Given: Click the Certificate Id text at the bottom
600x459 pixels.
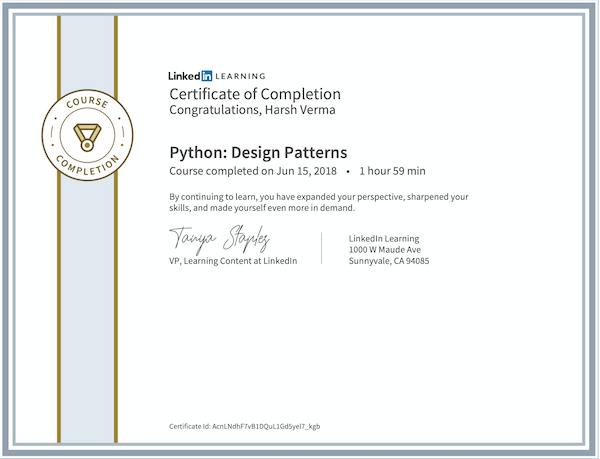Looking at the screenshot, I should pos(245,426).
